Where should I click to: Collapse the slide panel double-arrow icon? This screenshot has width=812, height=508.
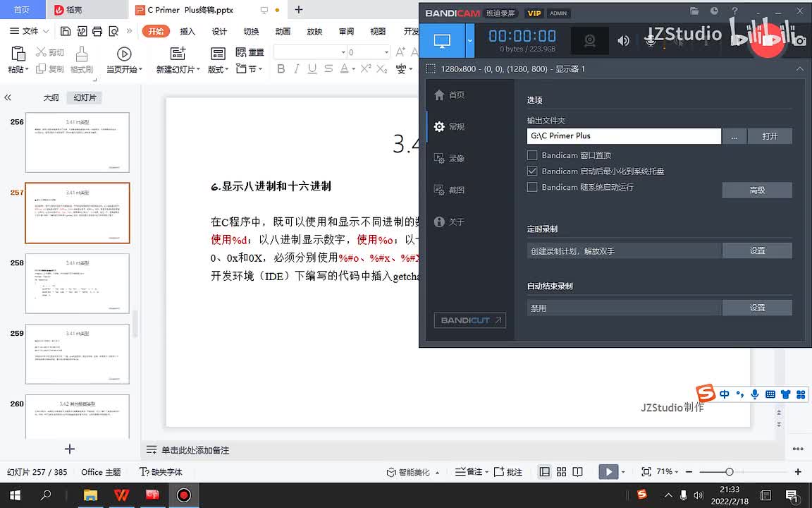point(8,97)
